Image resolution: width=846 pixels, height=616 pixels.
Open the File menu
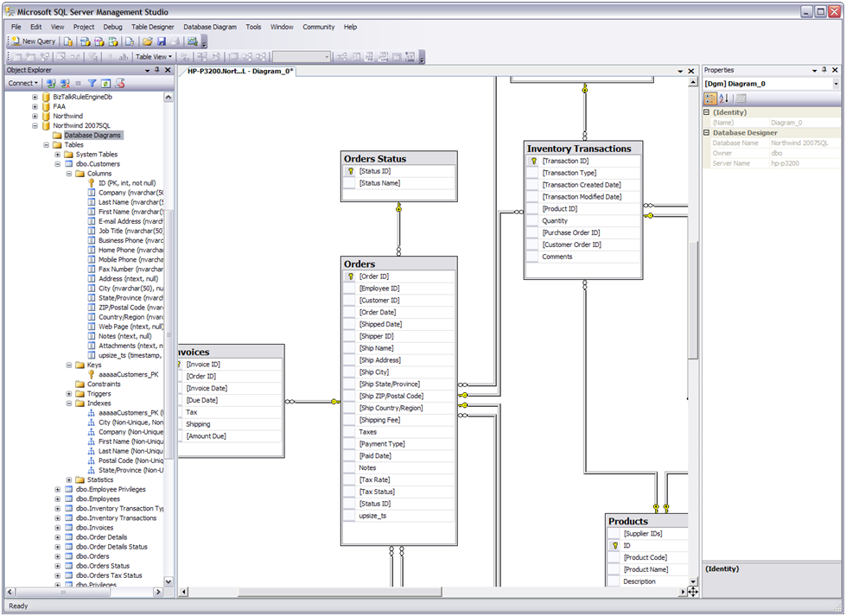point(16,27)
